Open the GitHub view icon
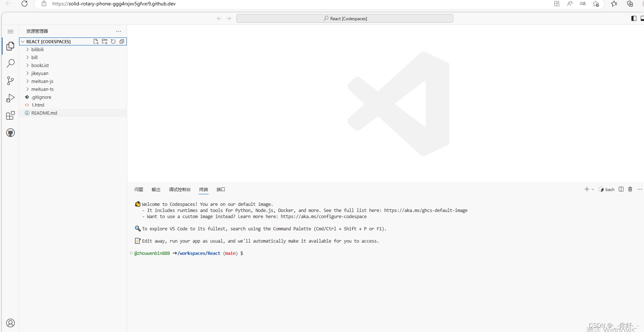Image resolution: width=644 pixels, height=332 pixels. (x=10, y=133)
